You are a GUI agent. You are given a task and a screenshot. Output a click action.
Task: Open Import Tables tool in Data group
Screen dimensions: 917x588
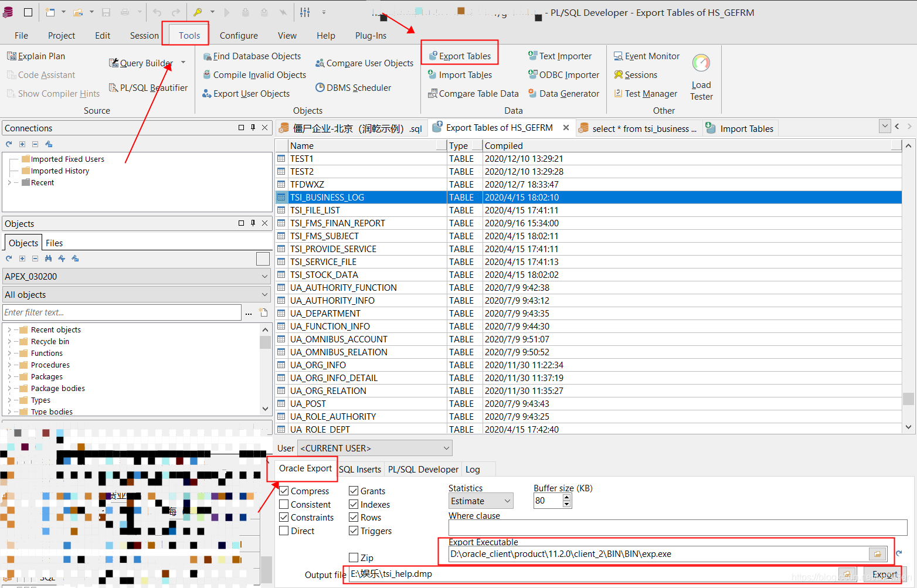pos(460,75)
